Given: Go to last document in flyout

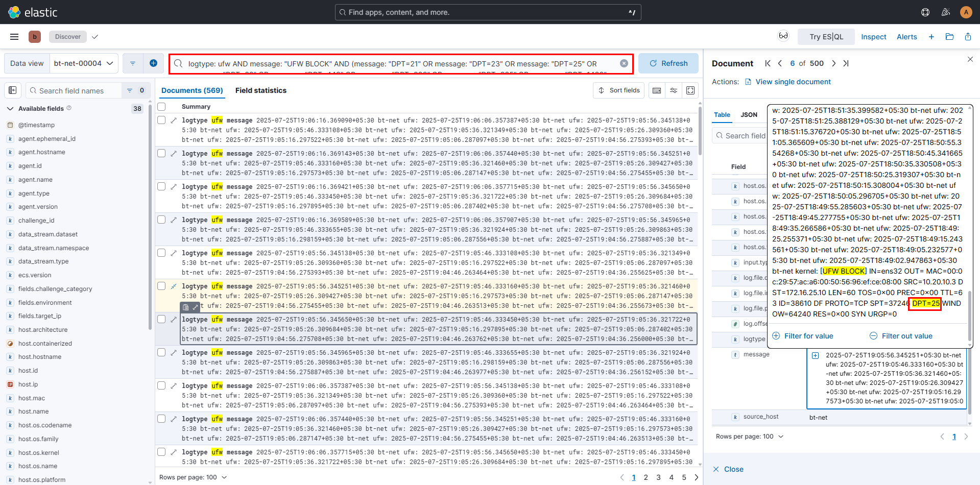Looking at the screenshot, I should point(846,63).
